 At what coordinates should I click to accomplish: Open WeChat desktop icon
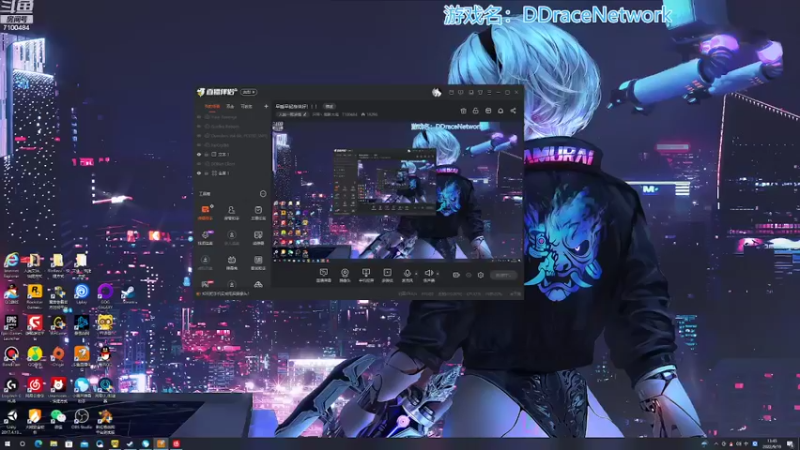point(58,419)
